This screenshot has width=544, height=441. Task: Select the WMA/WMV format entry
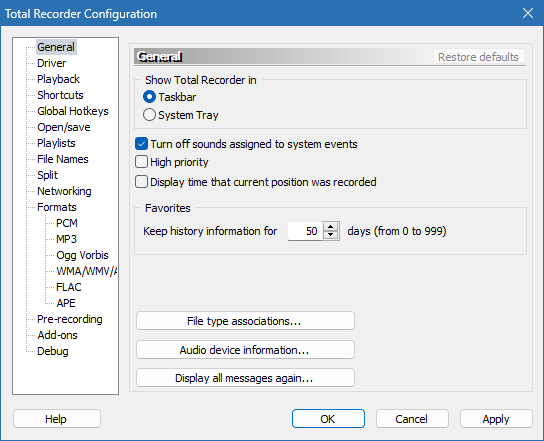(86, 271)
